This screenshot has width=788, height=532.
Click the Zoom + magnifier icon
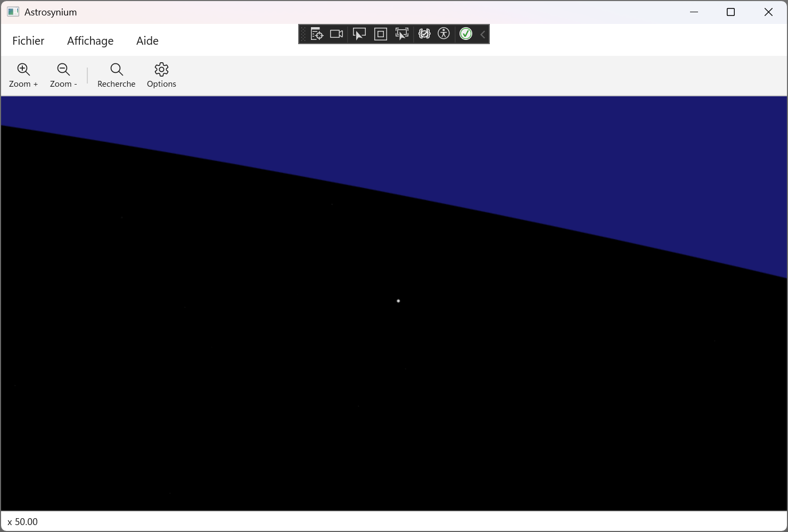click(23, 70)
